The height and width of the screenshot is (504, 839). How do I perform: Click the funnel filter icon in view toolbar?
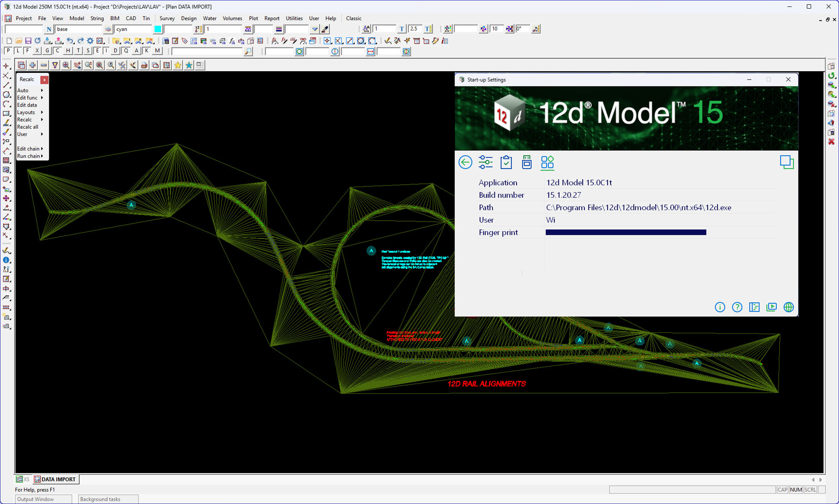[55, 65]
